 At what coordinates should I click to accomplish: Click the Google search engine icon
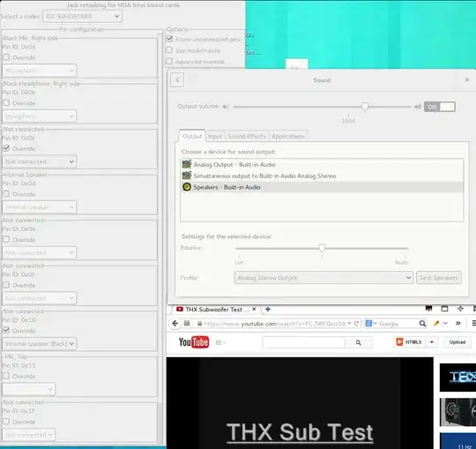click(368, 324)
